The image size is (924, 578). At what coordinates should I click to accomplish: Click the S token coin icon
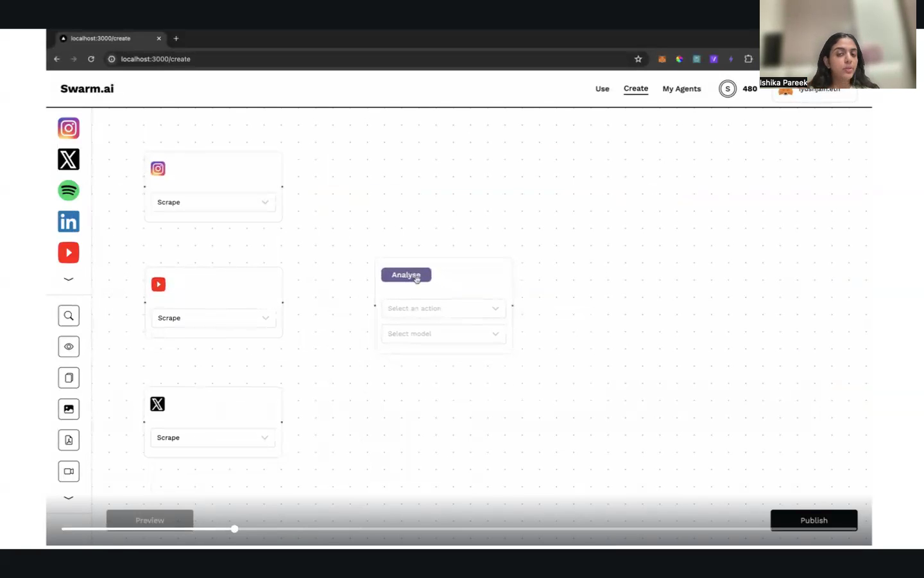click(x=728, y=89)
